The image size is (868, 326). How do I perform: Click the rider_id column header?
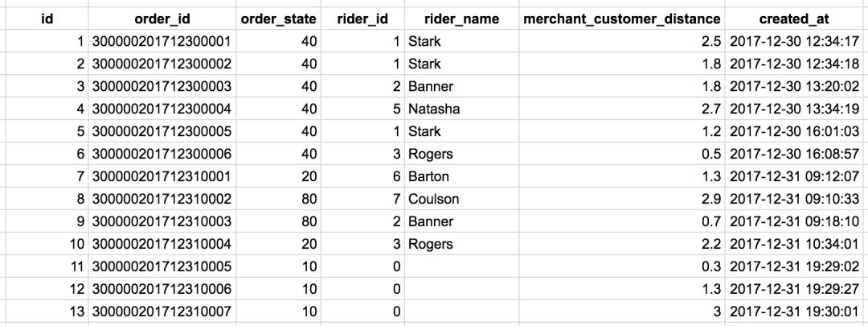click(x=370, y=19)
